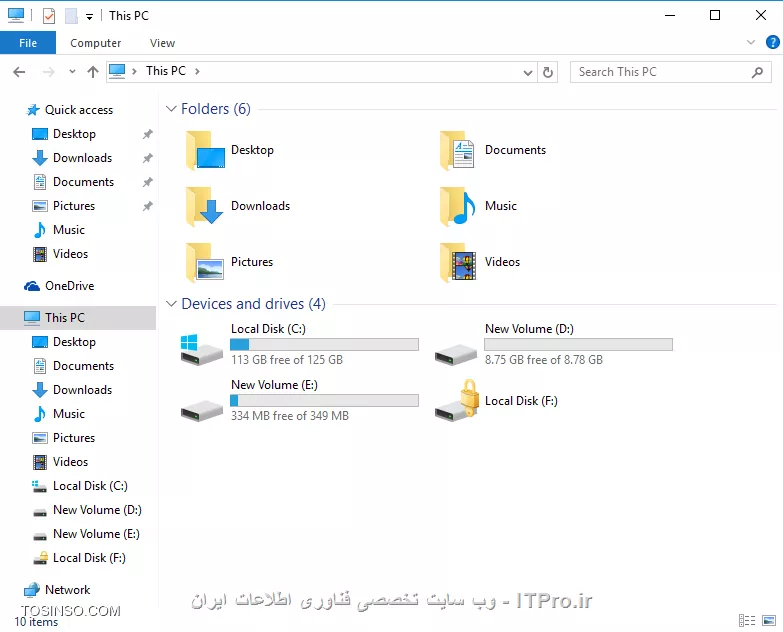This screenshot has width=783, height=632.
Task: Open the Recent locations dropdown arrow
Action: 72,72
